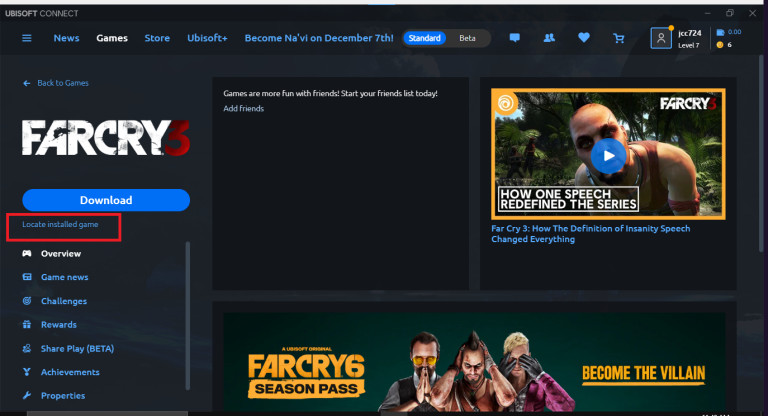Switch to Beta mode
768x416 pixels.
(467, 38)
